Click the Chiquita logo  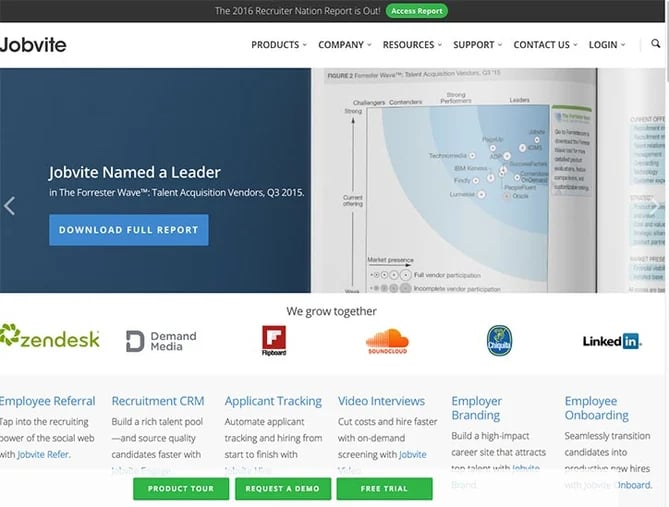500,341
